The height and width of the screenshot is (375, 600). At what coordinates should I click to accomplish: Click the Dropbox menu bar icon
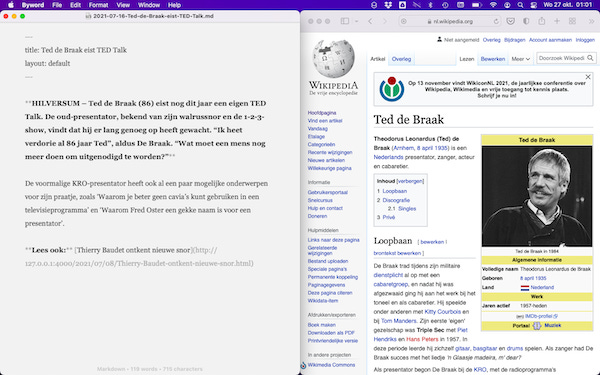click(x=388, y=5)
